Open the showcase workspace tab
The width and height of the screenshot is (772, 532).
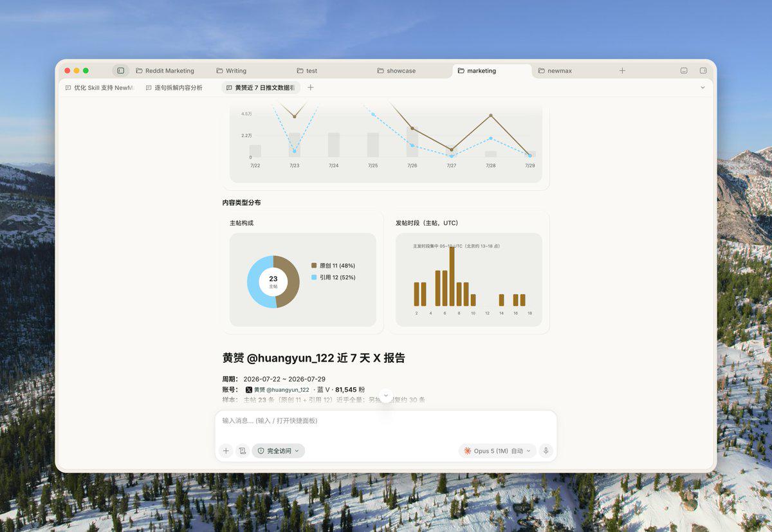tap(396, 71)
